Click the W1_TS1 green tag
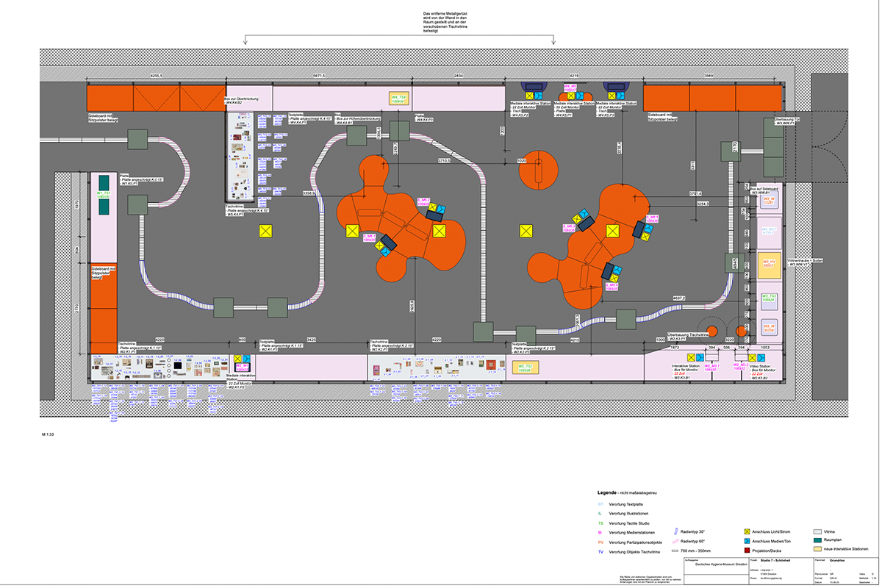Screen dimensions: 882x588 104,195
